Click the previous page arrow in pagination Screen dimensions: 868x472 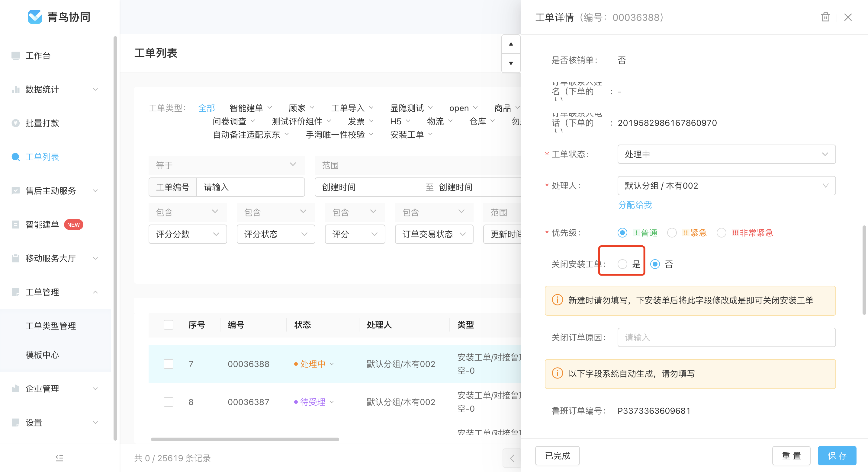(512, 458)
